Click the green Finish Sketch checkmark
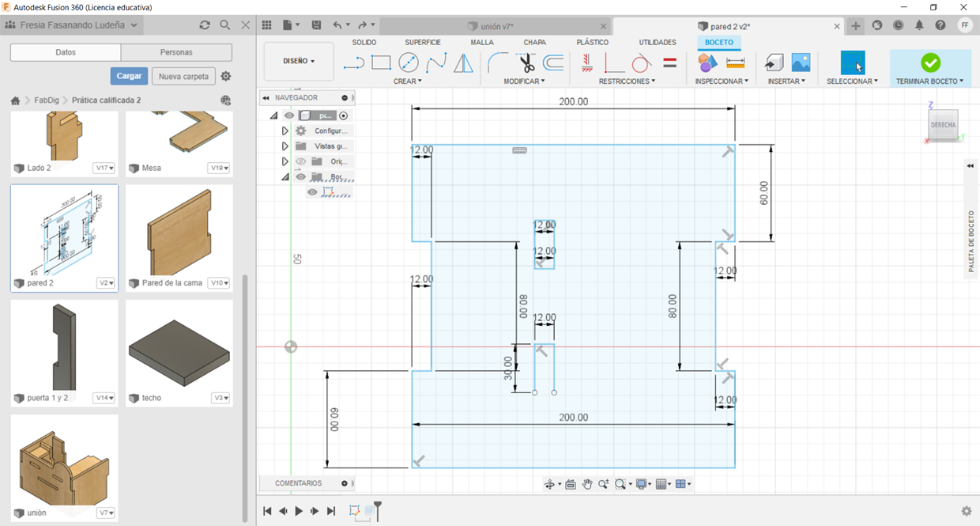 click(x=930, y=62)
